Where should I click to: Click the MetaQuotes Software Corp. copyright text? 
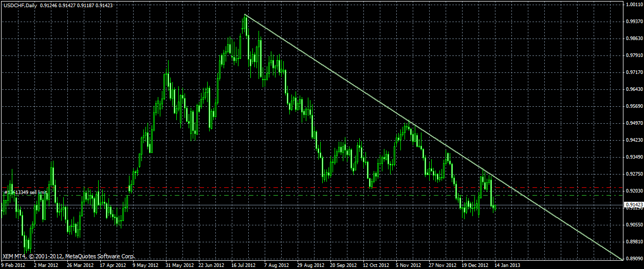click(68, 256)
